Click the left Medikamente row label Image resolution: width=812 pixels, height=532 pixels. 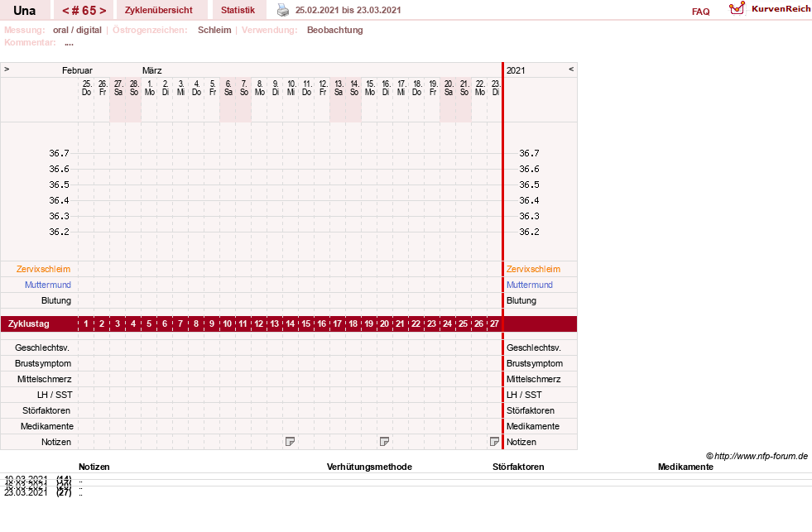[x=47, y=426]
